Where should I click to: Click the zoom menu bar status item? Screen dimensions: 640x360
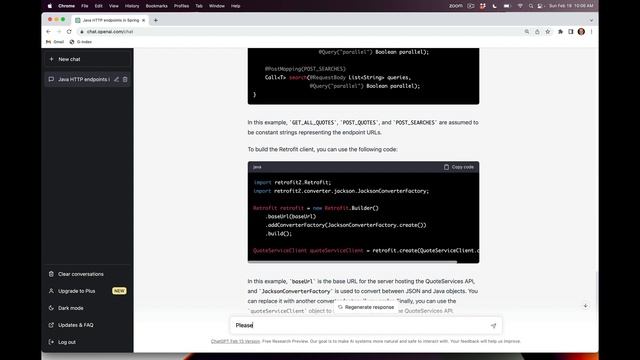pyautogui.click(x=456, y=6)
